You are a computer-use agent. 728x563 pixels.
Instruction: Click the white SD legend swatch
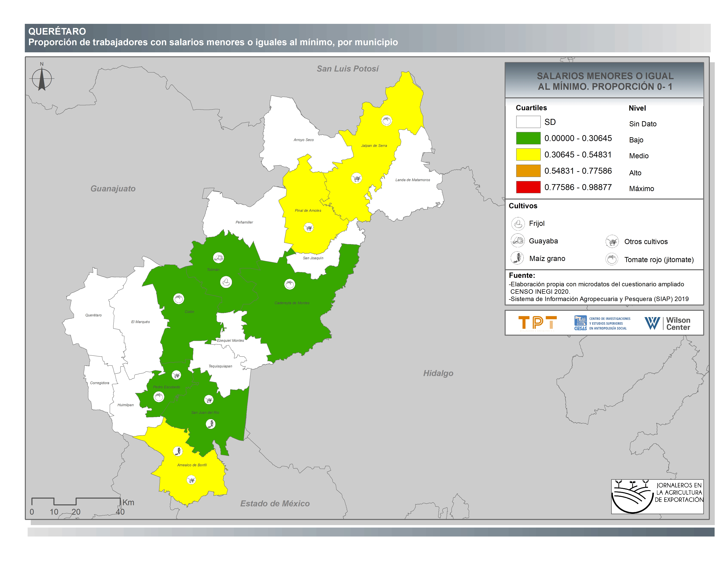coord(528,122)
